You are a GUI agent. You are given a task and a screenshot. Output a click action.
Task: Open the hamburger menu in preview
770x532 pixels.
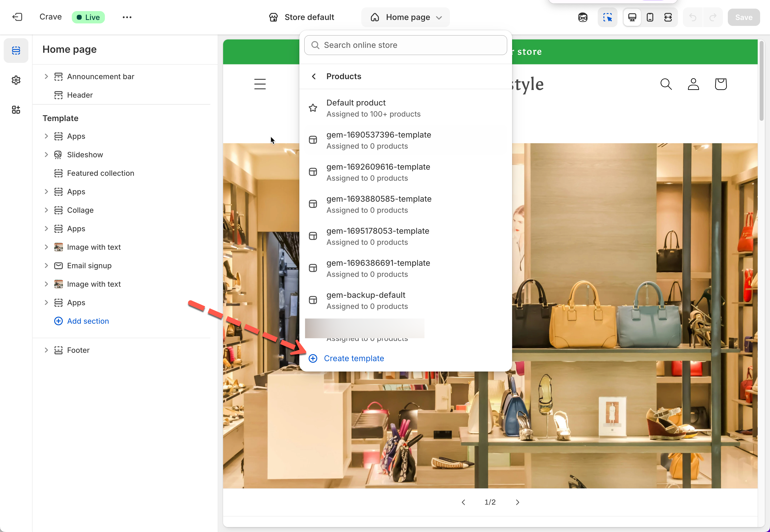(x=260, y=84)
